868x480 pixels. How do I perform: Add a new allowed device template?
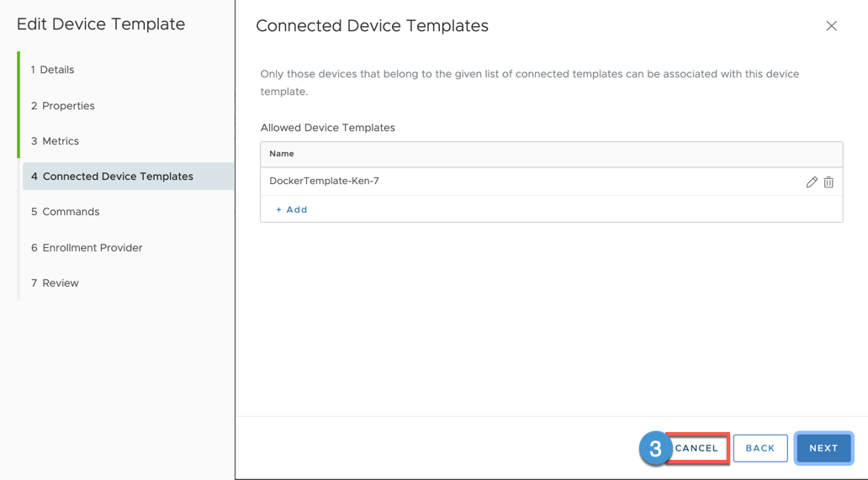click(292, 209)
